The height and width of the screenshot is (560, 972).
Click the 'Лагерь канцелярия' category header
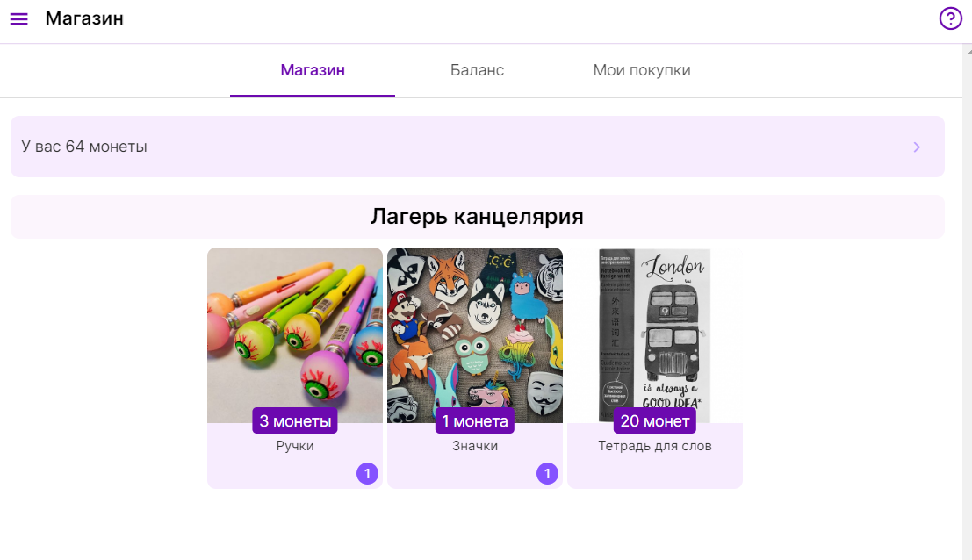478,217
